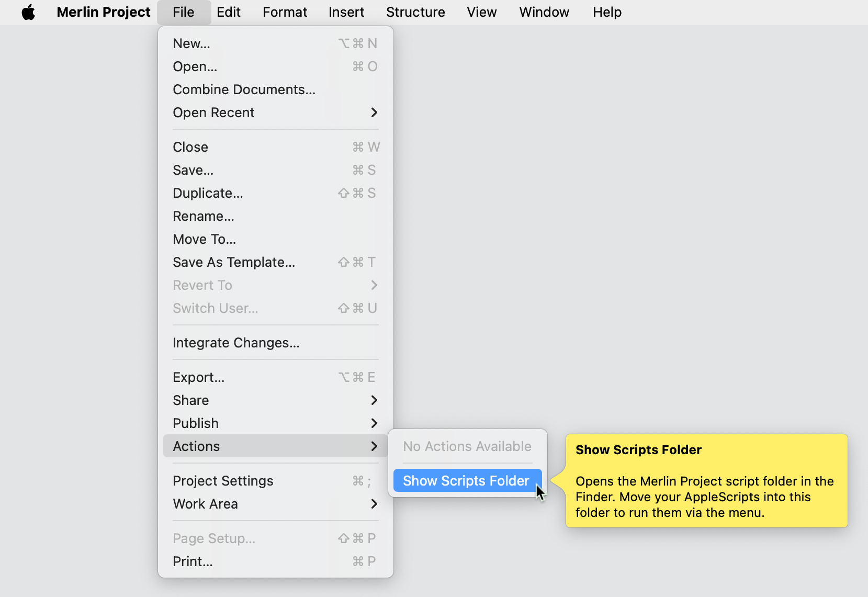868x597 pixels.
Task: Select Combine Documents...
Action: tap(276, 89)
